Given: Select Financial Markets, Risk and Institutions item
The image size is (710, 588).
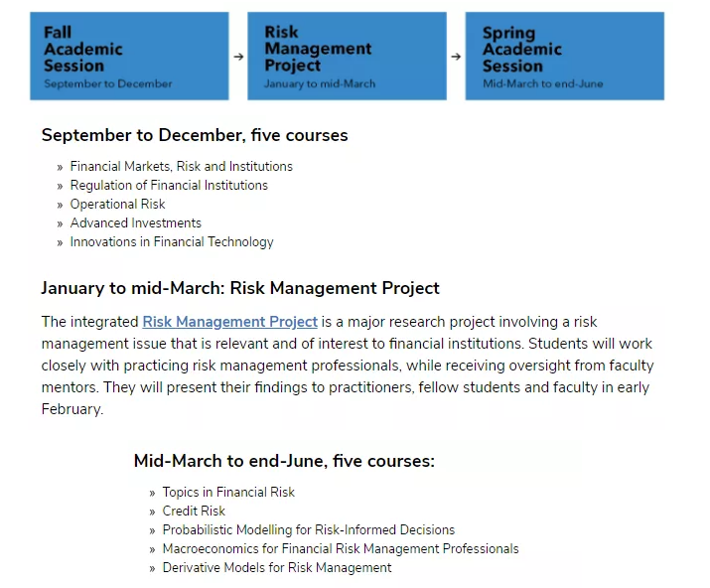Looking at the screenshot, I should point(182,166).
